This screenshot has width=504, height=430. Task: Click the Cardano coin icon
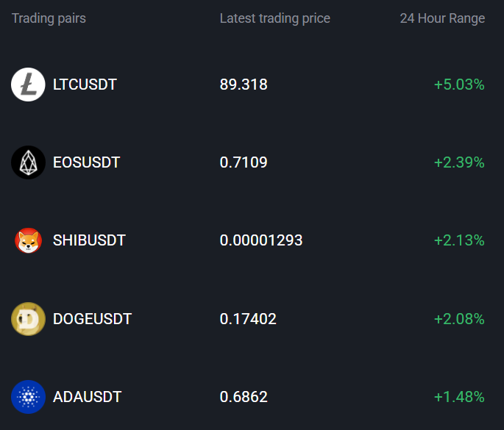tap(28, 397)
